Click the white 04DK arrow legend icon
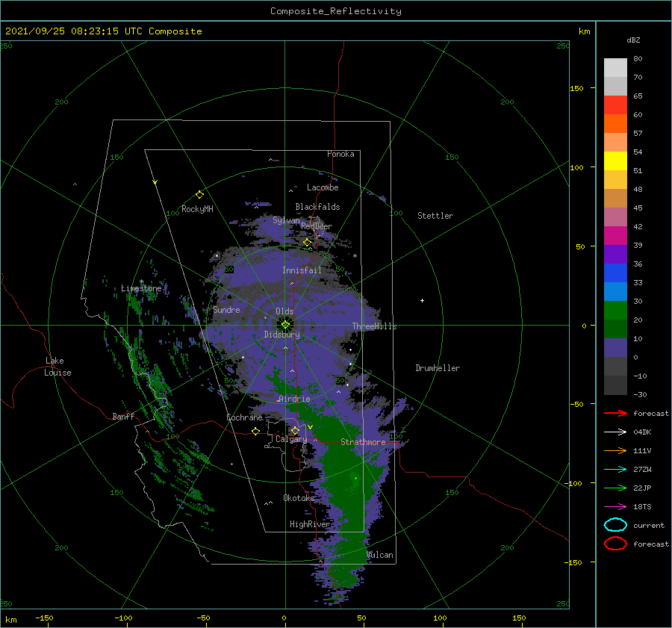The image size is (672, 628). pos(615,432)
